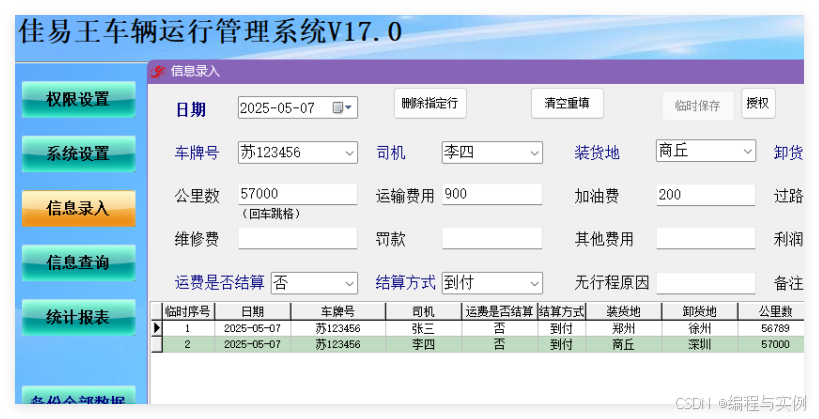Click the empty 罚款 input field

coord(492,238)
